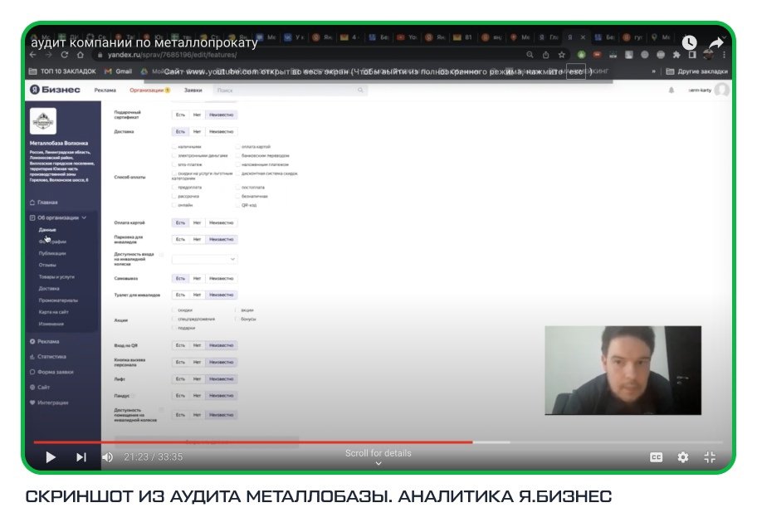Seek on the red video progress bar
Screen dimensions: 757x532
(253, 442)
